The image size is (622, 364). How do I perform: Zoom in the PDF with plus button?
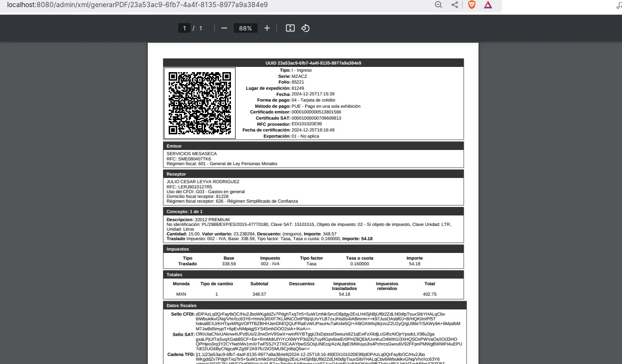pyautogui.click(x=267, y=28)
